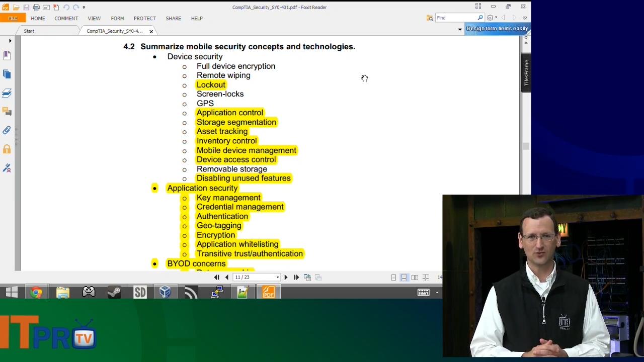This screenshot has width=644, height=362.
Task: Redo the action in quick access toolbar
Action: [x=76, y=7]
